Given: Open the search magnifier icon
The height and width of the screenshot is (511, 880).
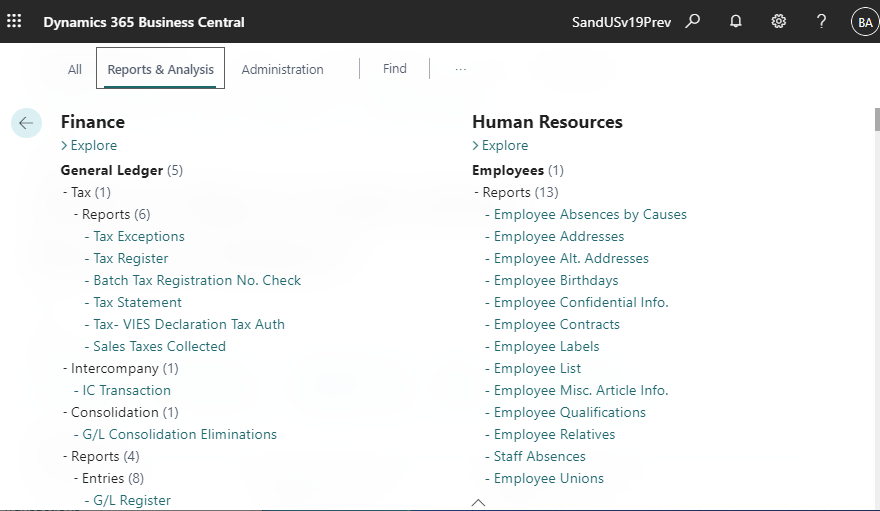Looking at the screenshot, I should [x=693, y=21].
